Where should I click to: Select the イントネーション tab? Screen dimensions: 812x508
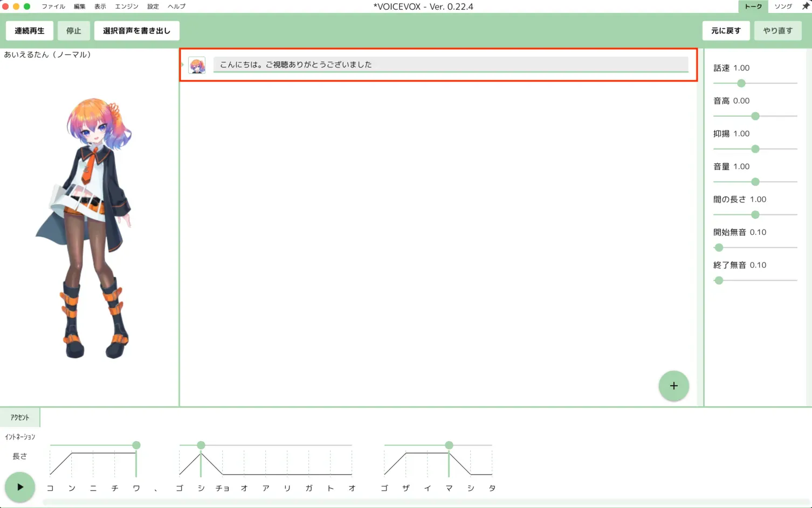pyautogui.click(x=20, y=437)
